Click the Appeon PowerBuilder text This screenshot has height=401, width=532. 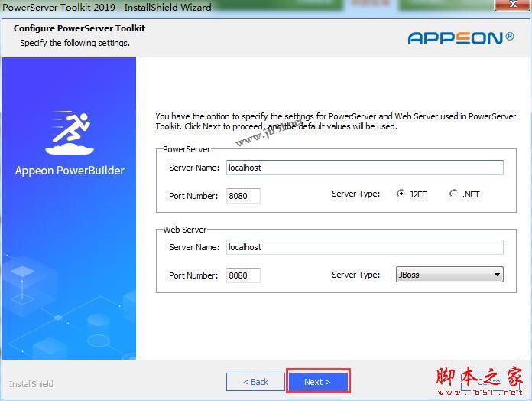70,171
